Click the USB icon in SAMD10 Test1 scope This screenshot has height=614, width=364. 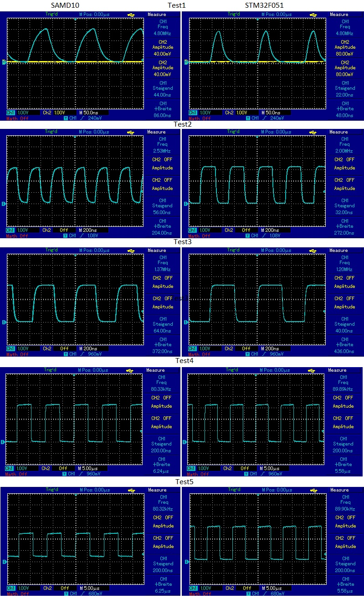pyautogui.click(x=131, y=15)
